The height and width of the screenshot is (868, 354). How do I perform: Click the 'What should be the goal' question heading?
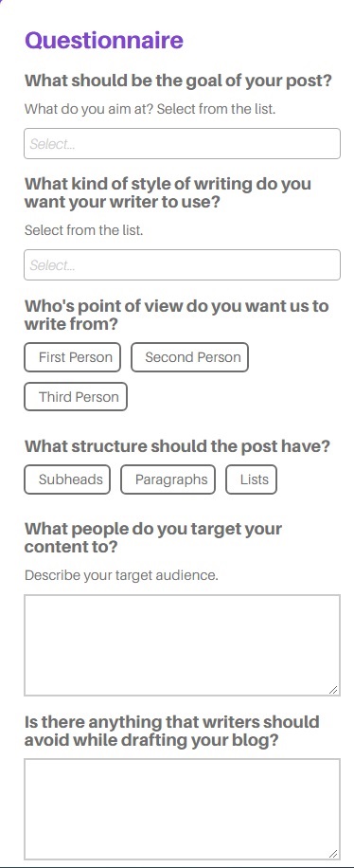(178, 81)
